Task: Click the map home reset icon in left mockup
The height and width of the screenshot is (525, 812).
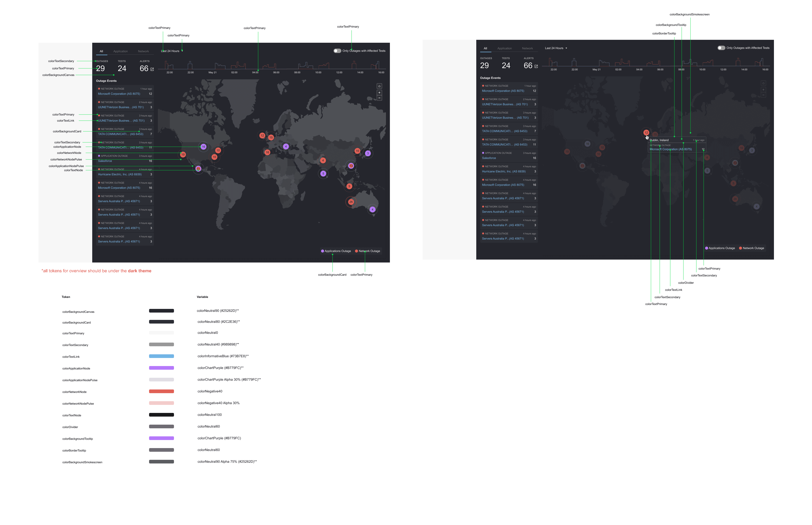Action: coord(379,86)
